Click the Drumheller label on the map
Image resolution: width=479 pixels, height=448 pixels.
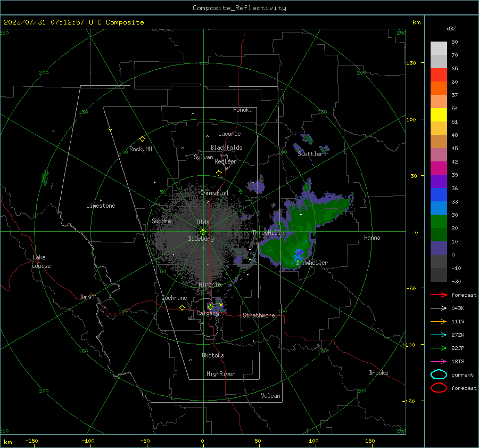pyautogui.click(x=312, y=263)
